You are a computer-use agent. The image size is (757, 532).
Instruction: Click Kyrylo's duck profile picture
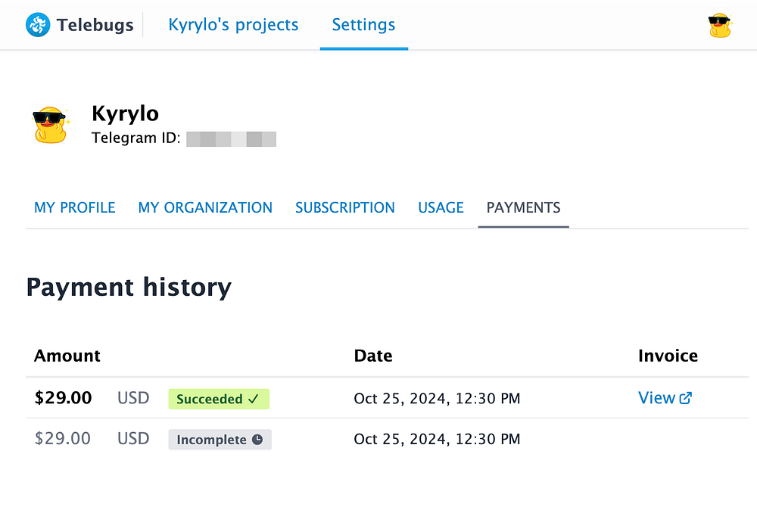(51, 125)
